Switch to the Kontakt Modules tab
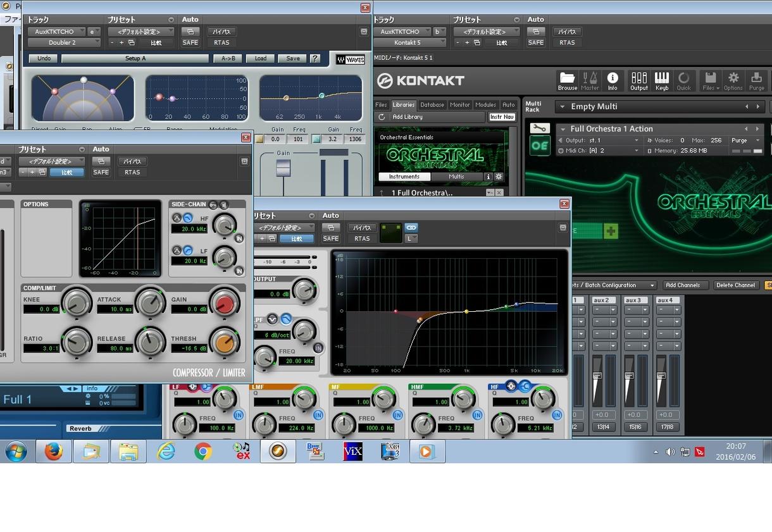 click(x=485, y=105)
